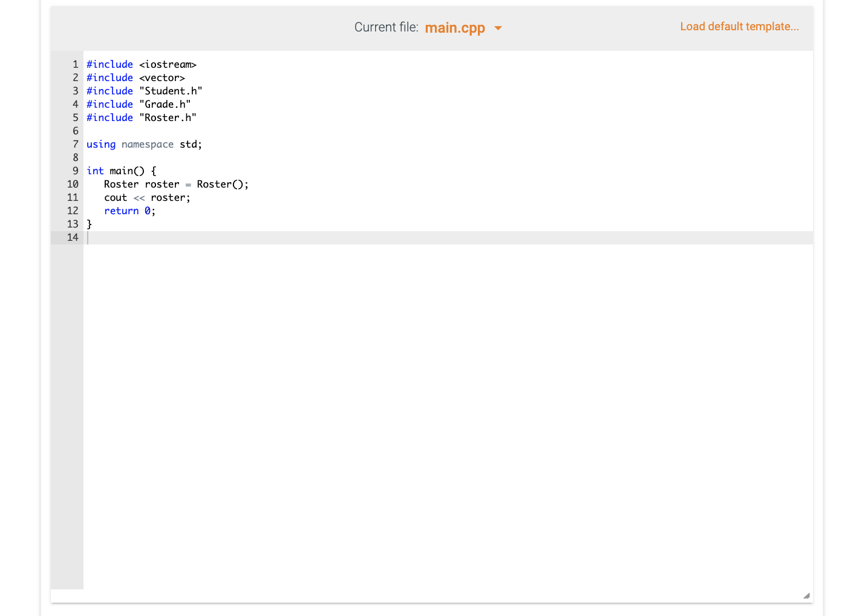
Task: Click the Current file header area
Action: pyautogui.click(x=387, y=27)
